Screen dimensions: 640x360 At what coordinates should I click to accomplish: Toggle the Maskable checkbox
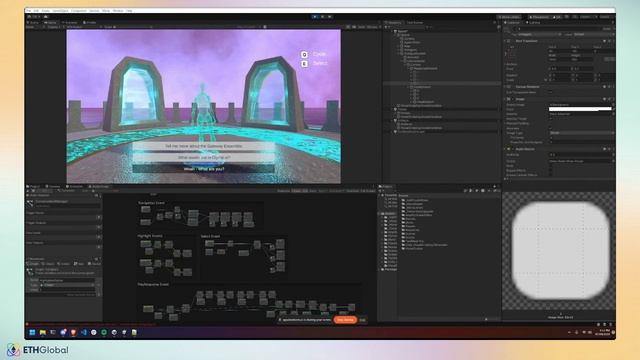(x=551, y=128)
